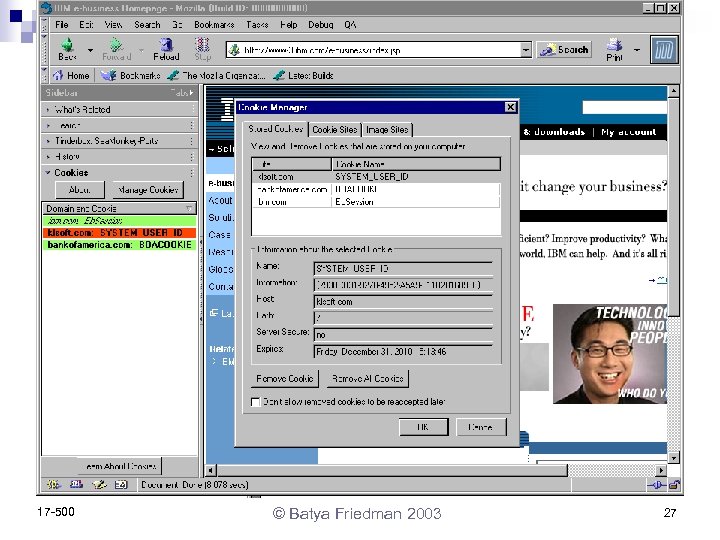Click the Remove Cookie button

click(x=285, y=378)
